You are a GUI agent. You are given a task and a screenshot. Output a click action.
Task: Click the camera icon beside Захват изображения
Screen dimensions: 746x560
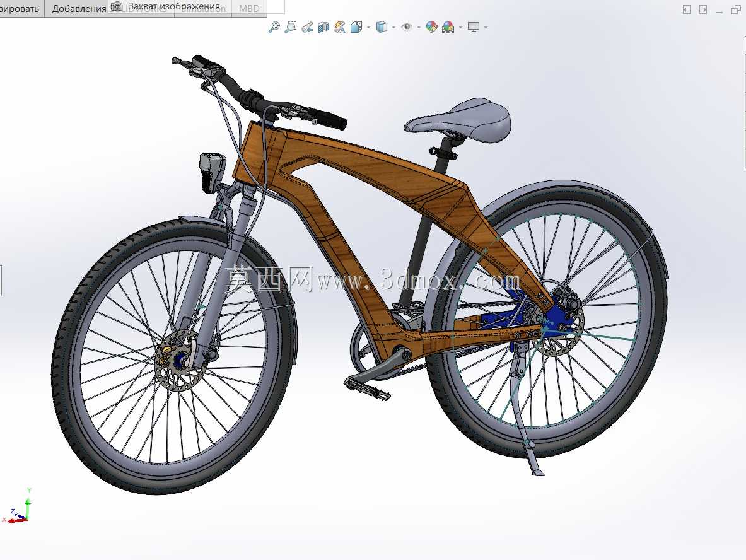point(117,6)
